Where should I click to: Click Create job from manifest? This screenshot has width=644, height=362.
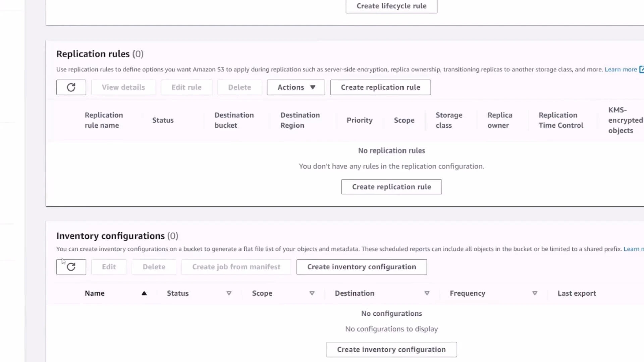click(x=236, y=267)
